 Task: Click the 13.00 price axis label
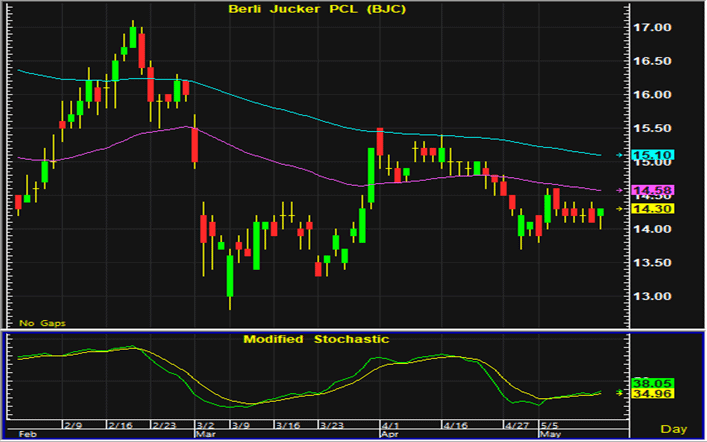click(x=652, y=296)
